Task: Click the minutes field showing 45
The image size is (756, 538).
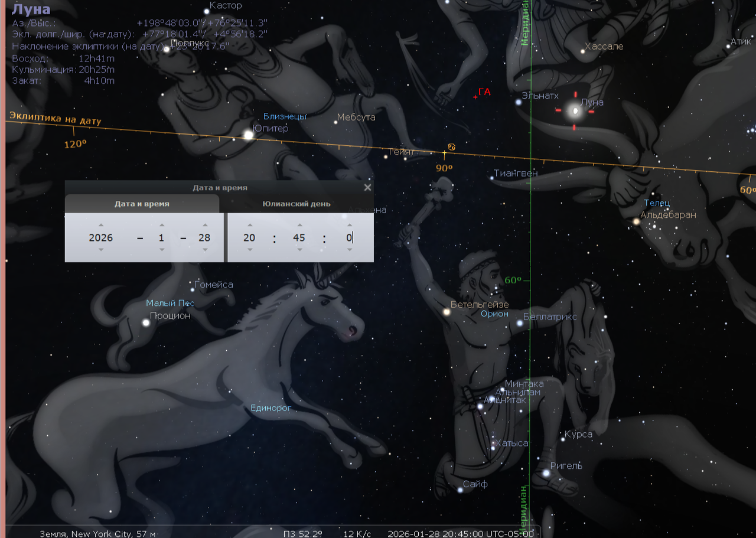Action: point(299,238)
